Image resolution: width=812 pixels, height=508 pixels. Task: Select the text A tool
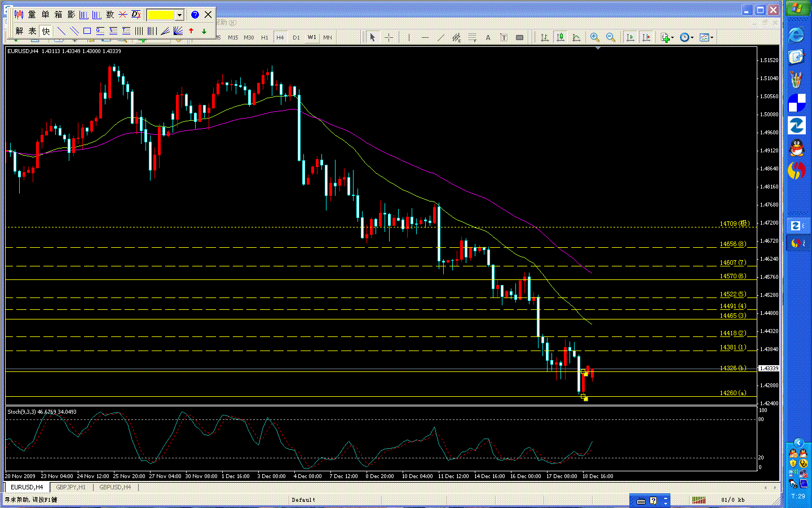coord(488,37)
